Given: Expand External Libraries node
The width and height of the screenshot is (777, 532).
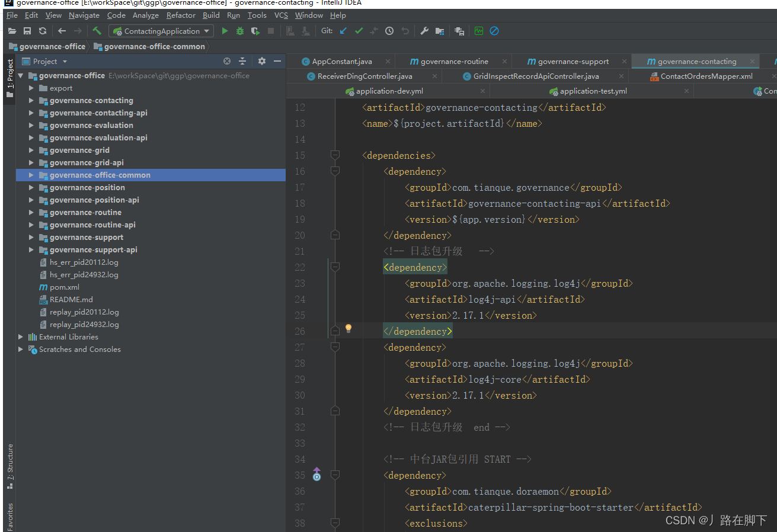Looking at the screenshot, I should (21, 337).
